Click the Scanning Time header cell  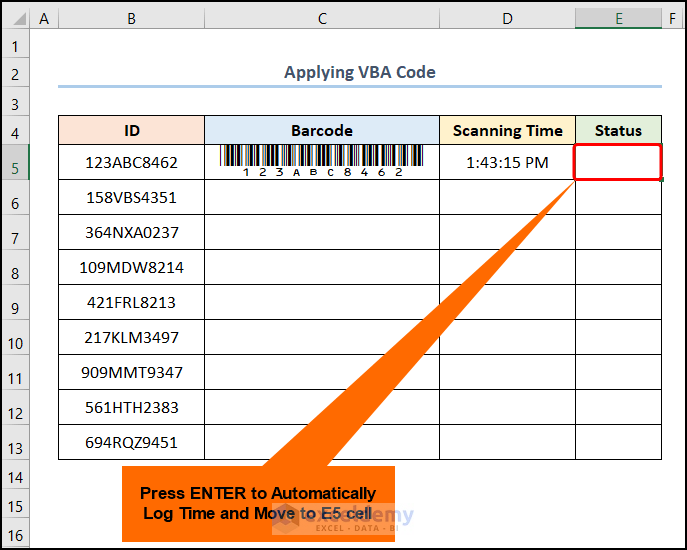(x=507, y=130)
